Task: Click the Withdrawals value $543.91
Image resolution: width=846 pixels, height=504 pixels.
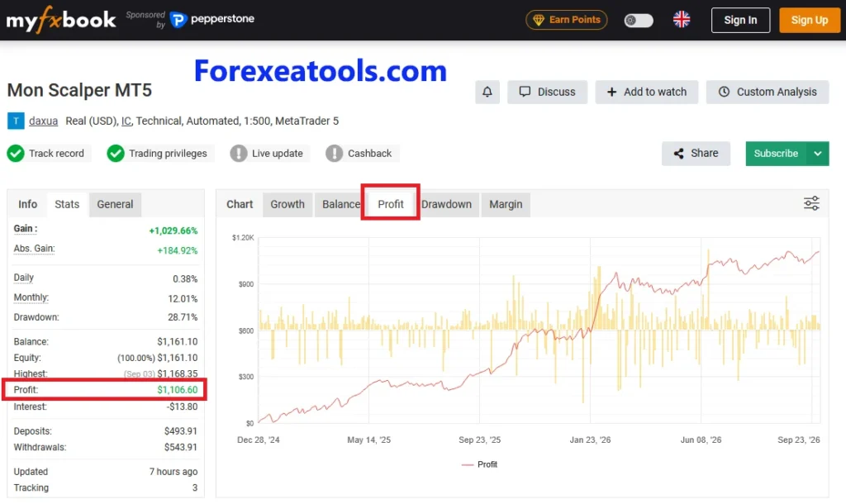Action: pos(181,447)
